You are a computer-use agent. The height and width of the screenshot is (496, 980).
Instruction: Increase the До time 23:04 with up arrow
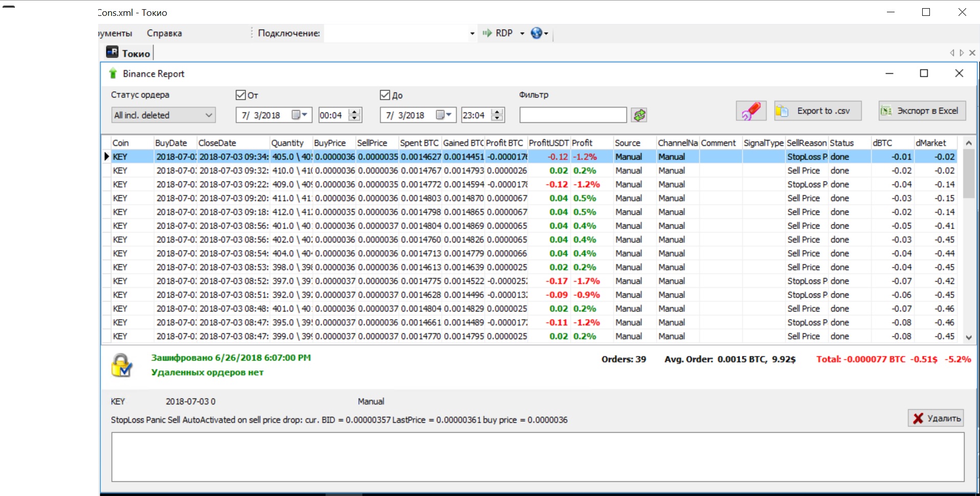497,111
